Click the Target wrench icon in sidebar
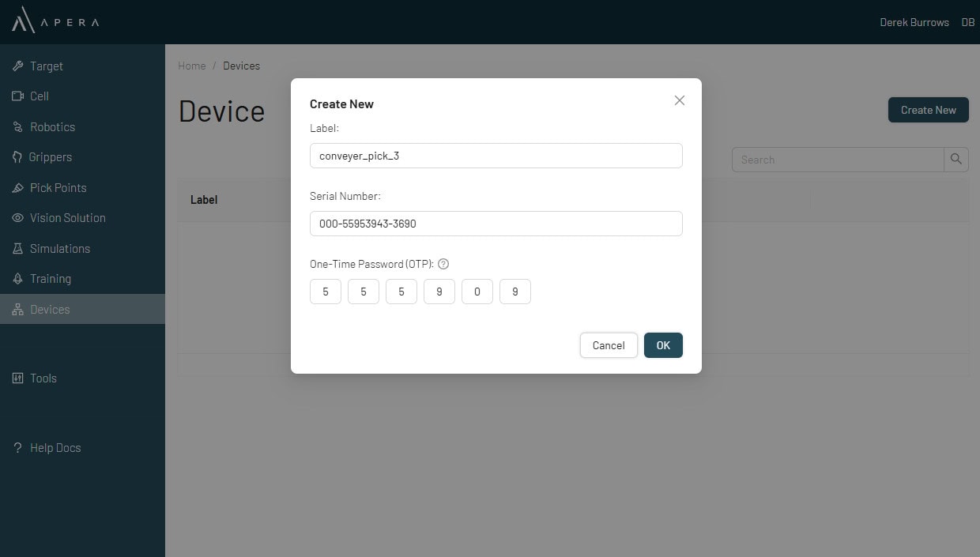This screenshot has height=557, width=980. click(x=17, y=66)
